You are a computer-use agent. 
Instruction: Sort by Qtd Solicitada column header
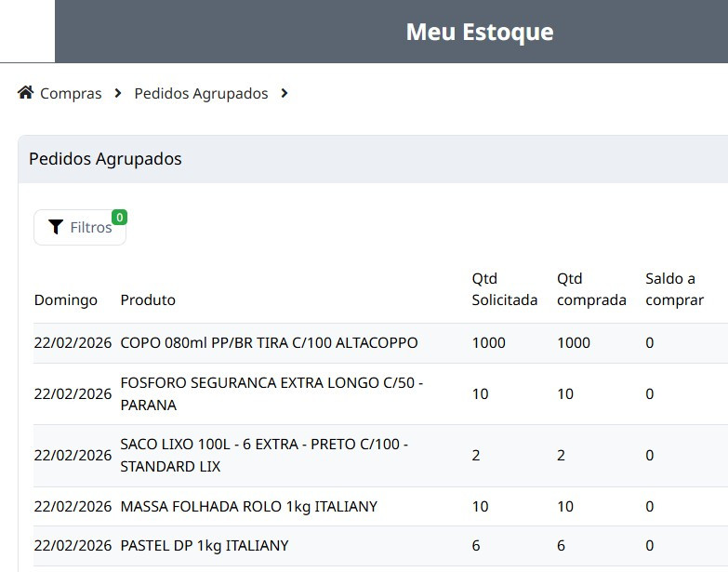[x=505, y=289]
